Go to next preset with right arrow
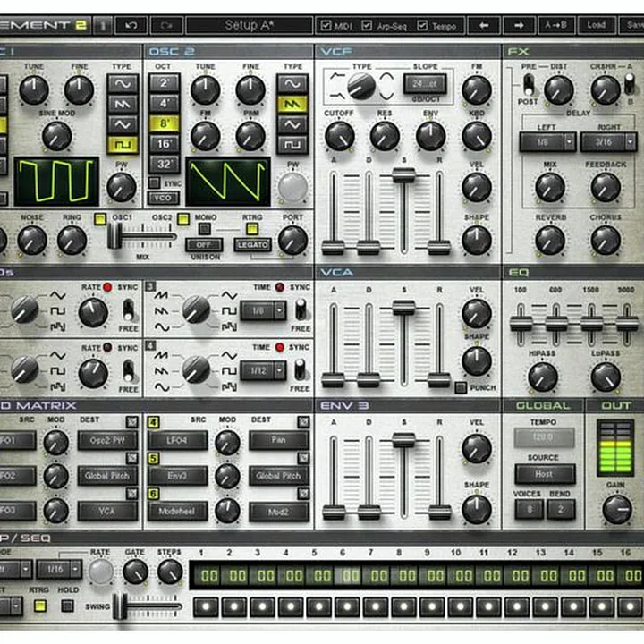The width and height of the screenshot is (644, 644). [519, 25]
